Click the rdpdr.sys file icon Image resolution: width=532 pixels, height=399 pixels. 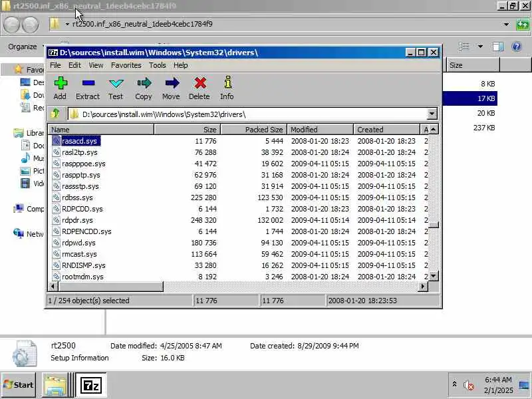click(56, 220)
